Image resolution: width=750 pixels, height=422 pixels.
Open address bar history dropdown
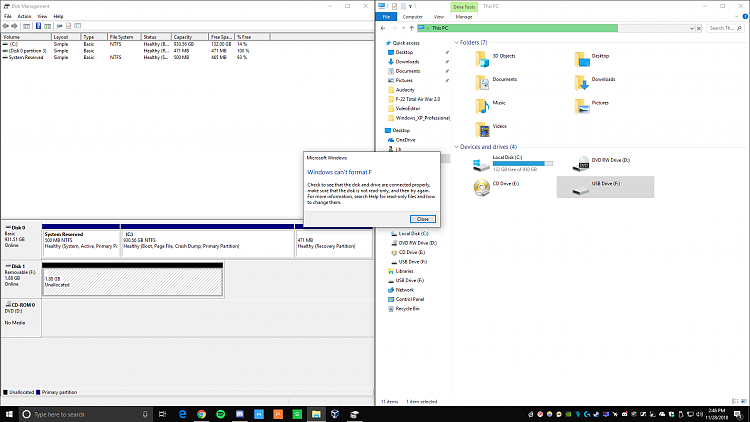(x=692, y=28)
